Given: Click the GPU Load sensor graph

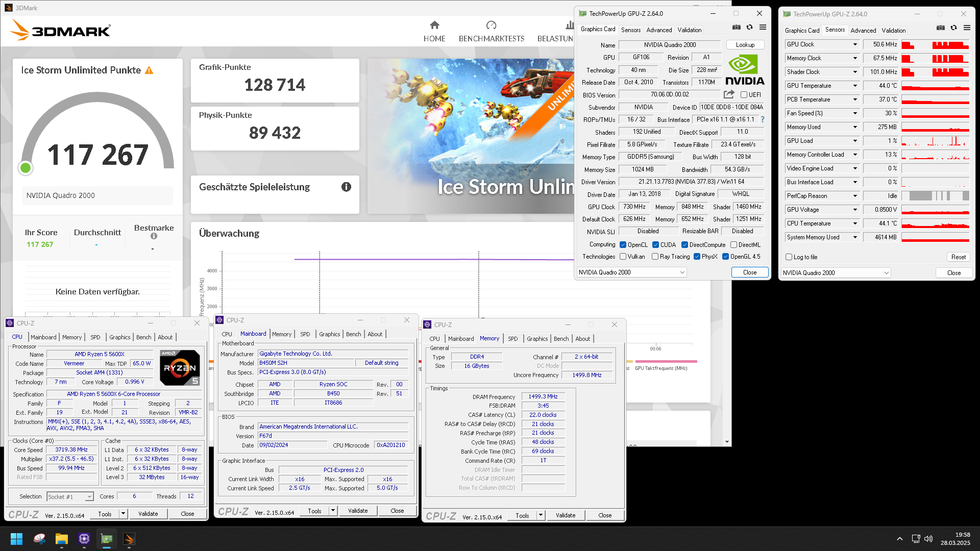Looking at the screenshot, I should [935, 141].
